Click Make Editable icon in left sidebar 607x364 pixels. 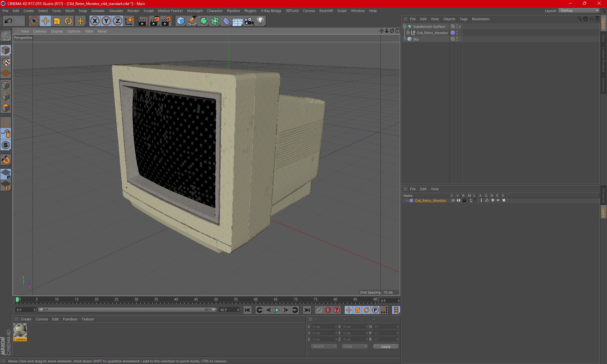(x=6, y=36)
